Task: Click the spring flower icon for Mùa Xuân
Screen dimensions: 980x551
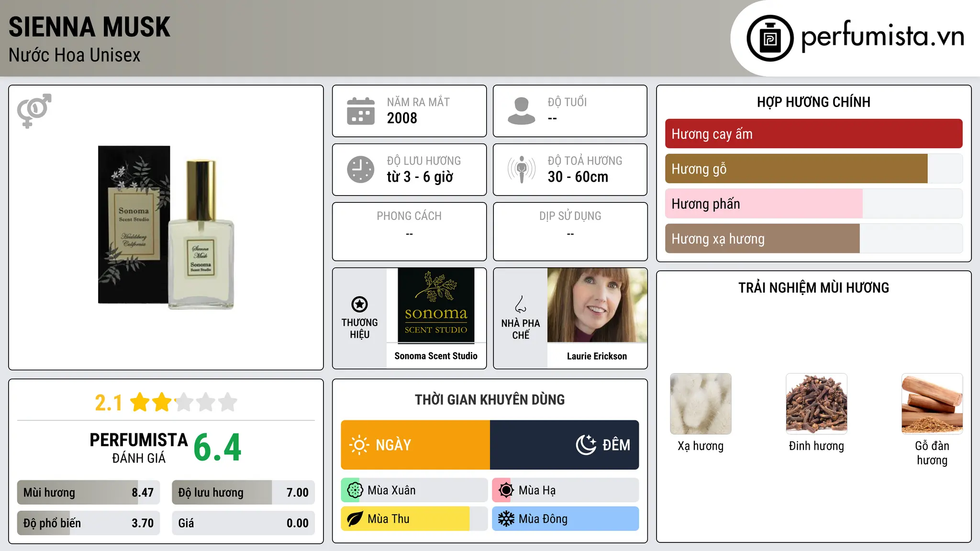Action: tap(355, 490)
